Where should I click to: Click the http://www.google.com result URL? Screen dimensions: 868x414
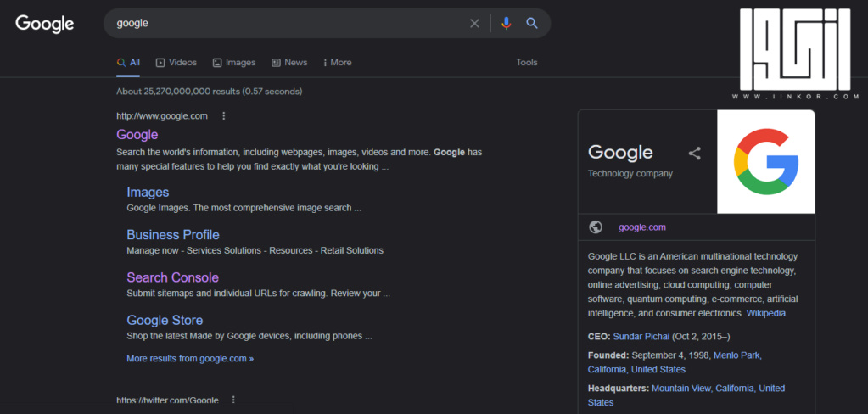pos(162,115)
